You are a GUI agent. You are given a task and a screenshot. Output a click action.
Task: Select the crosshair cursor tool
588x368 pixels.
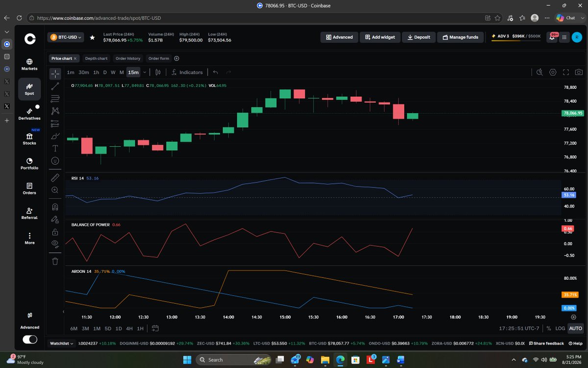pos(55,74)
